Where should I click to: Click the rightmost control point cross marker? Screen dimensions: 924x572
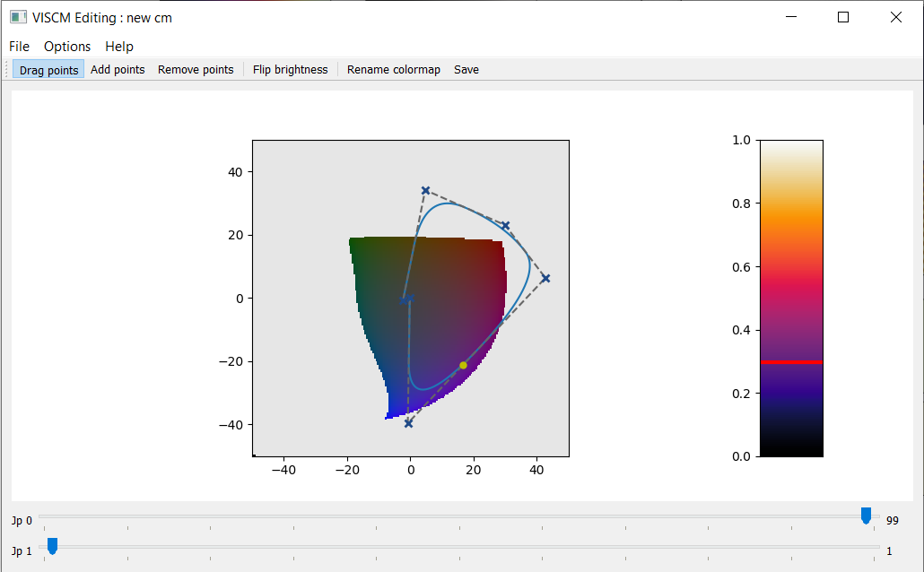tap(545, 278)
